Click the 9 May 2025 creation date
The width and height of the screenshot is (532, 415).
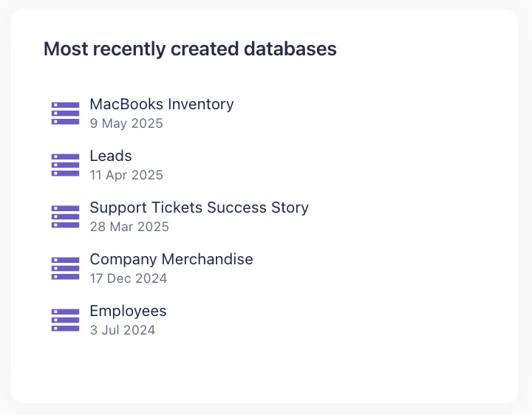(x=126, y=124)
